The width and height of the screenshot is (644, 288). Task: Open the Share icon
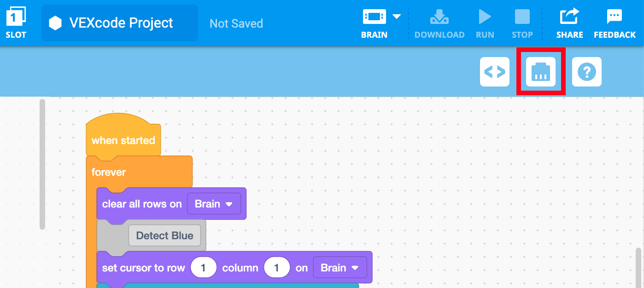569,17
